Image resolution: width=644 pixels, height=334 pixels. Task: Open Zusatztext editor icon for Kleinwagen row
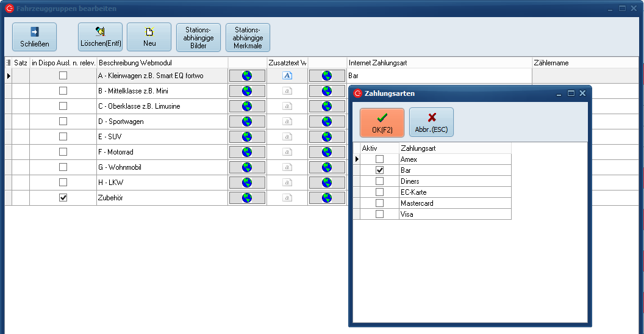point(287,76)
